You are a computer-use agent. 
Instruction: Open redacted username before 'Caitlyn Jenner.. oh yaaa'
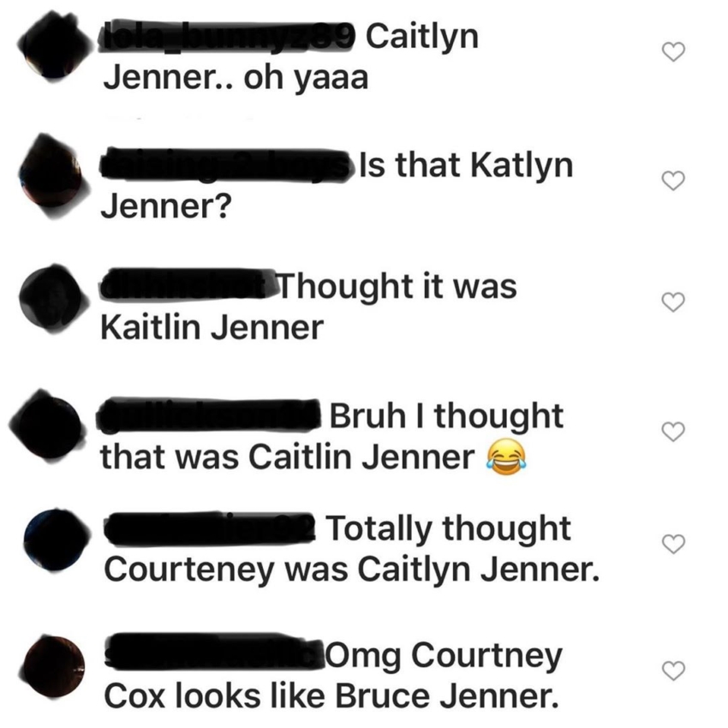(228, 34)
